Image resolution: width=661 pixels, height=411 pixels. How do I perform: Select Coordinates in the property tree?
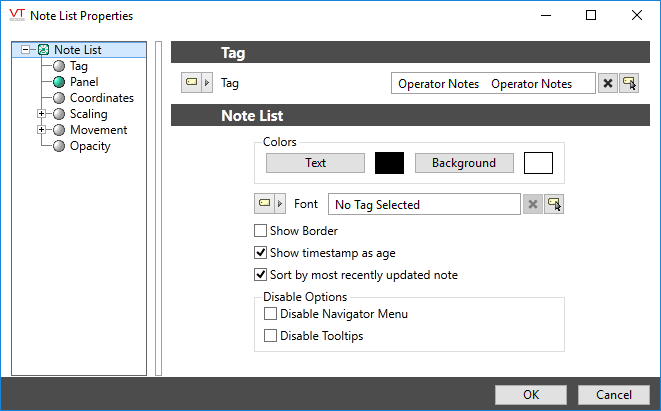pos(101,98)
